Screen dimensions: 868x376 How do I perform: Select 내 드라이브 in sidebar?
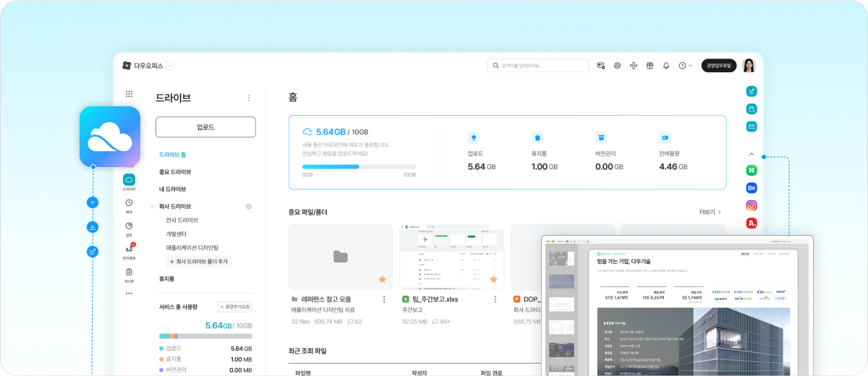point(173,189)
